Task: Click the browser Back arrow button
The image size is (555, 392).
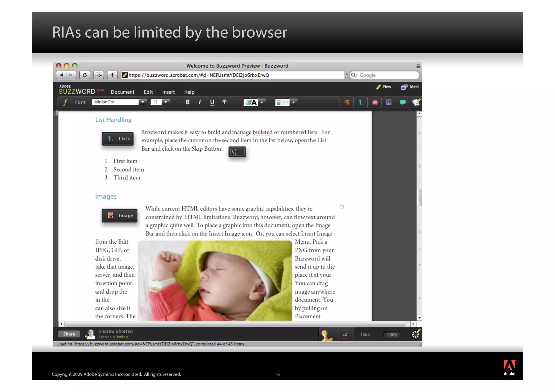Action: click(x=61, y=75)
